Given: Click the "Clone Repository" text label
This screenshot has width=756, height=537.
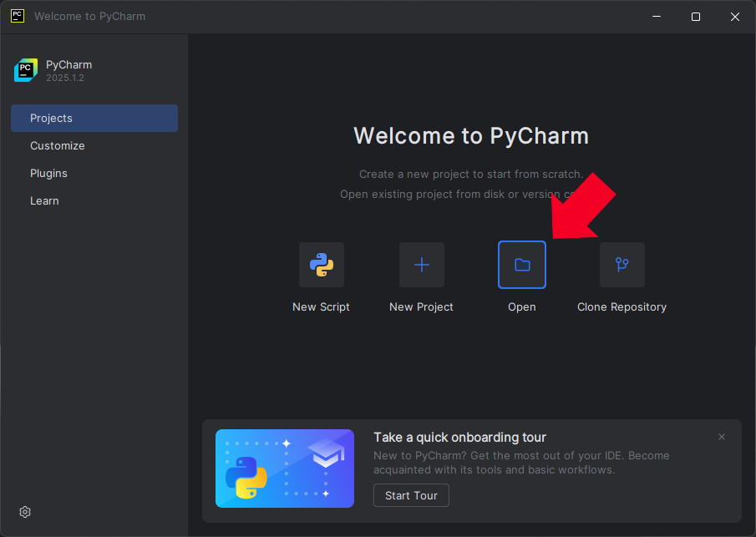Looking at the screenshot, I should pyautogui.click(x=622, y=306).
